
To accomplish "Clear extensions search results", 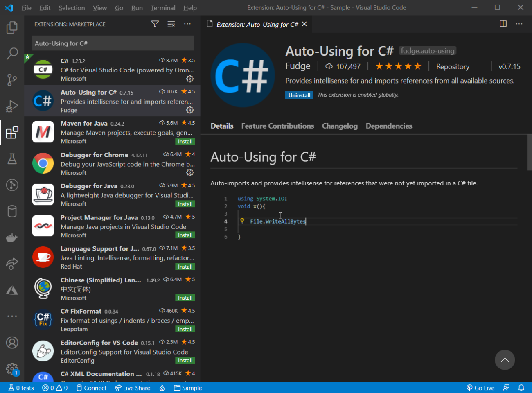I will tap(171, 24).
